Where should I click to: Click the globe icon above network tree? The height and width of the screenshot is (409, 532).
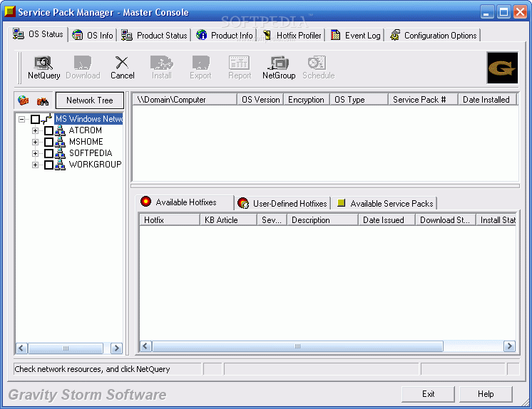pos(23,100)
